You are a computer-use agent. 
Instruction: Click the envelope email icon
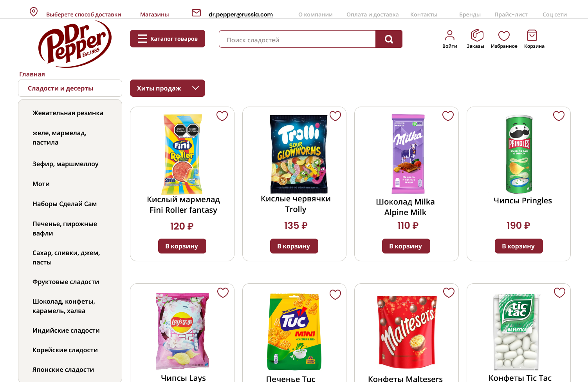196,13
